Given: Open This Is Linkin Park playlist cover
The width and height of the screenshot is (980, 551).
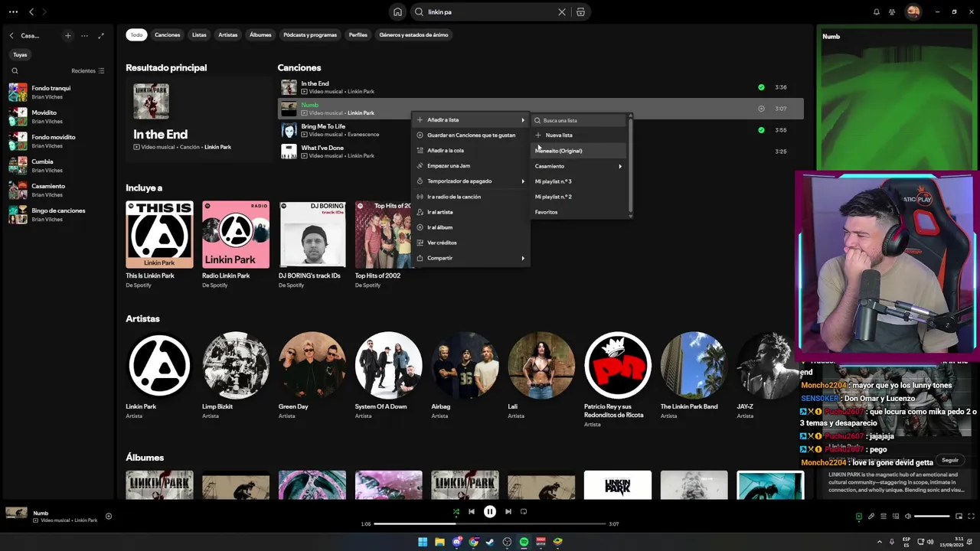Looking at the screenshot, I should pyautogui.click(x=159, y=235).
